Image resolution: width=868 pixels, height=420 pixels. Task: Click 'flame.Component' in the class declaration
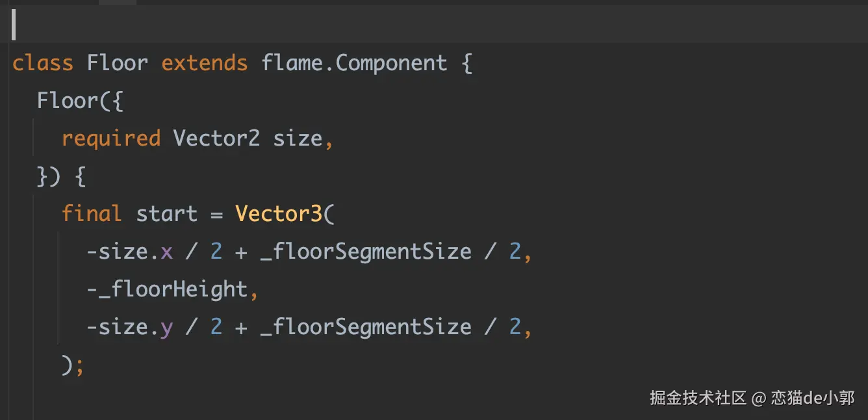click(x=354, y=63)
